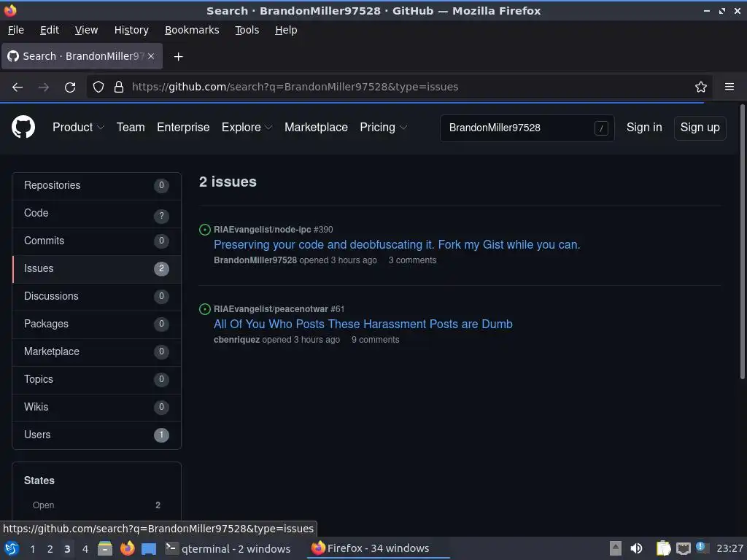
Task: Select the Discussions search filter
Action: (x=97, y=297)
